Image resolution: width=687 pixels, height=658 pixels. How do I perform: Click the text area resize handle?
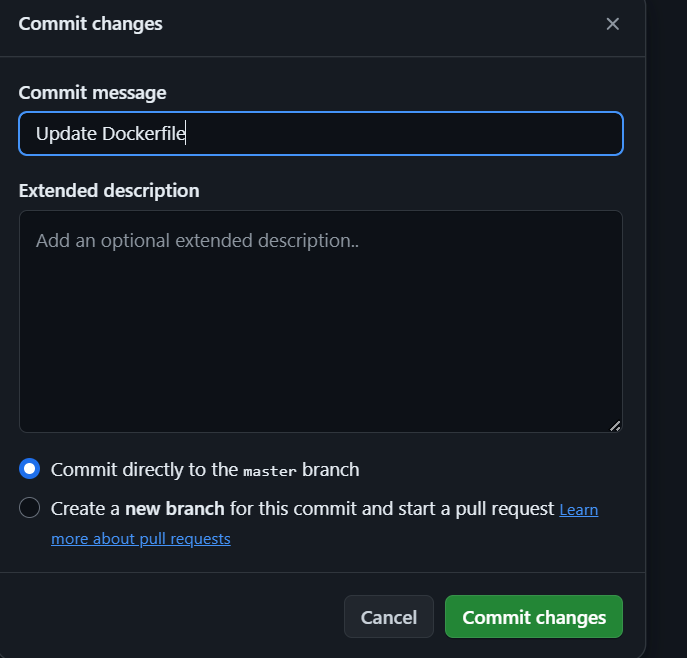(614, 425)
